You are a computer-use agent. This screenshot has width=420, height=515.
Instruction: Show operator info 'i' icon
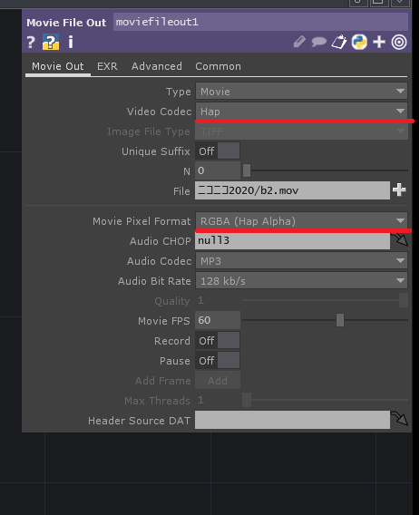pos(71,42)
